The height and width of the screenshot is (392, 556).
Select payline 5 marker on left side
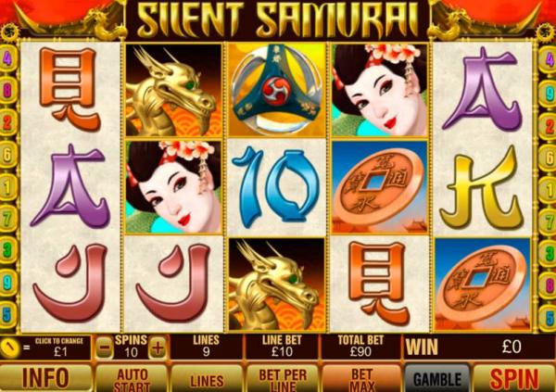7,313
